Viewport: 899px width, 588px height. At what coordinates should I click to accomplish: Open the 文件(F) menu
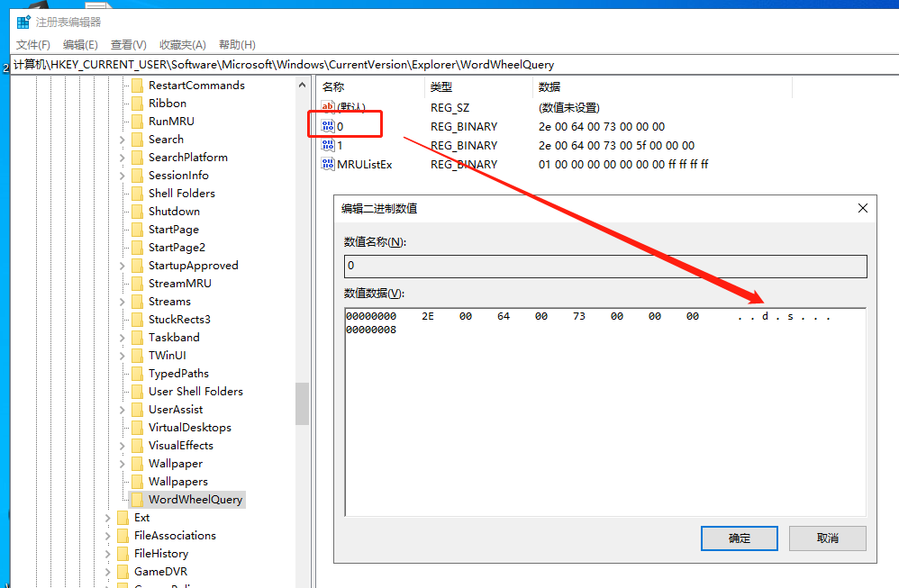point(33,44)
